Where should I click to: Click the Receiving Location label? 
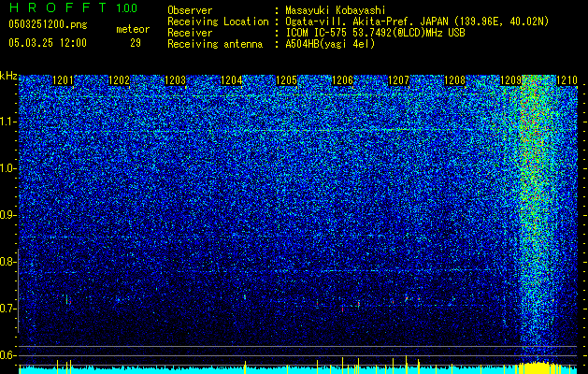coord(218,22)
